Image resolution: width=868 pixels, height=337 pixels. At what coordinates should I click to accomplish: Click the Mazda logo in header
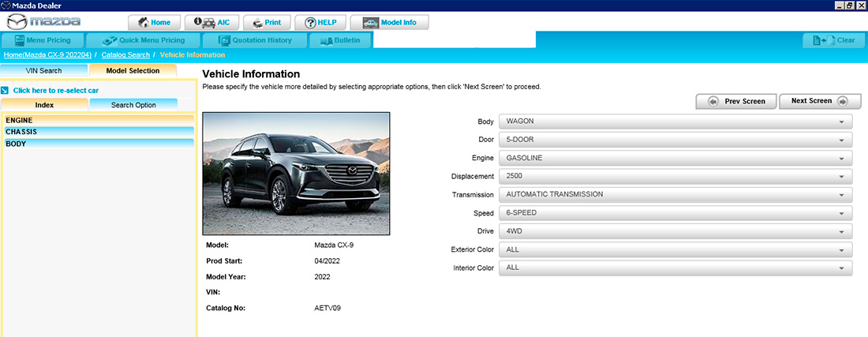point(43,22)
